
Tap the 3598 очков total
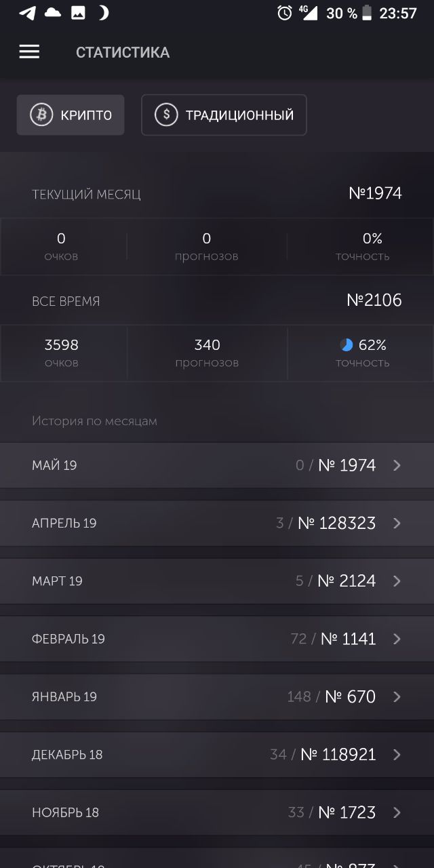coord(62,353)
